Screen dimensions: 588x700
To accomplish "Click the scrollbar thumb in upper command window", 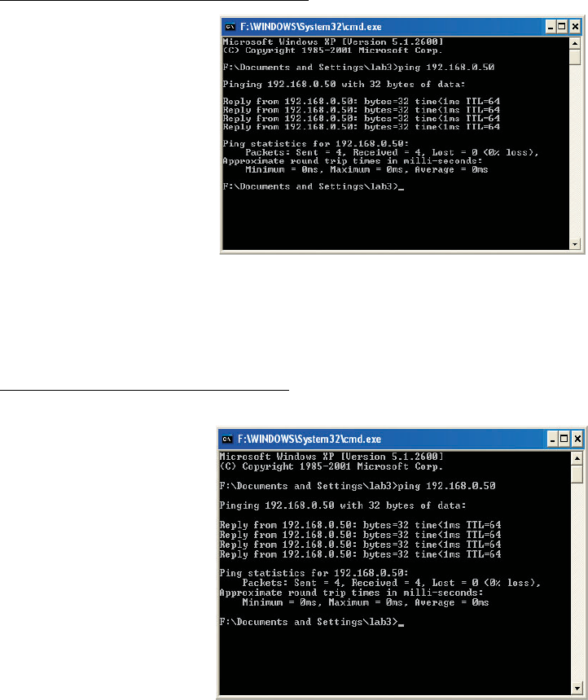I will tap(575, 57).
